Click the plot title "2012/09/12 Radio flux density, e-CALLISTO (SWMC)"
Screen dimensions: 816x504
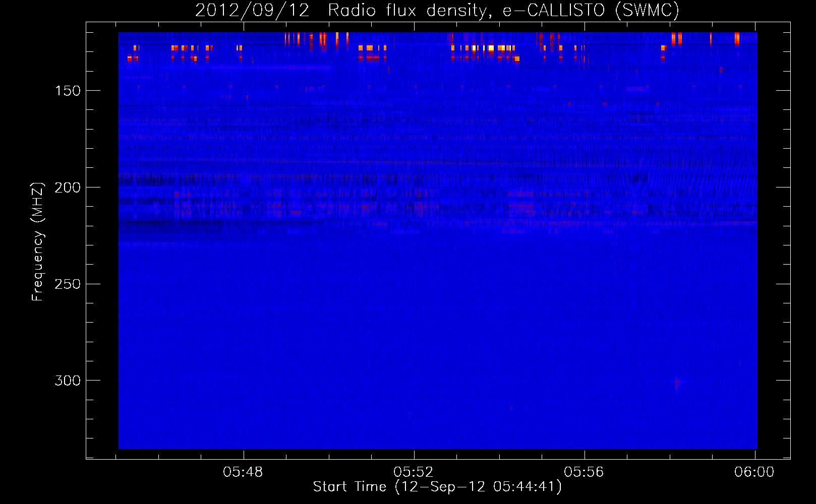[437, 10]
